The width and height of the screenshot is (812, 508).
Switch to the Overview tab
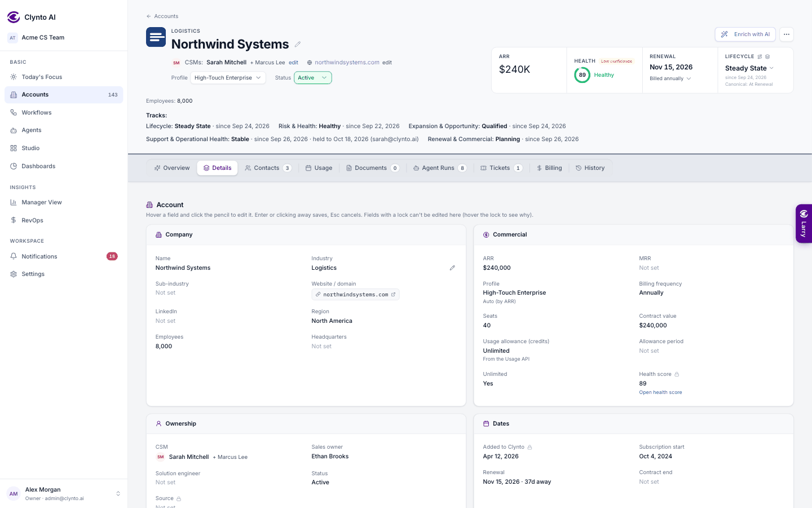point(172,168)
